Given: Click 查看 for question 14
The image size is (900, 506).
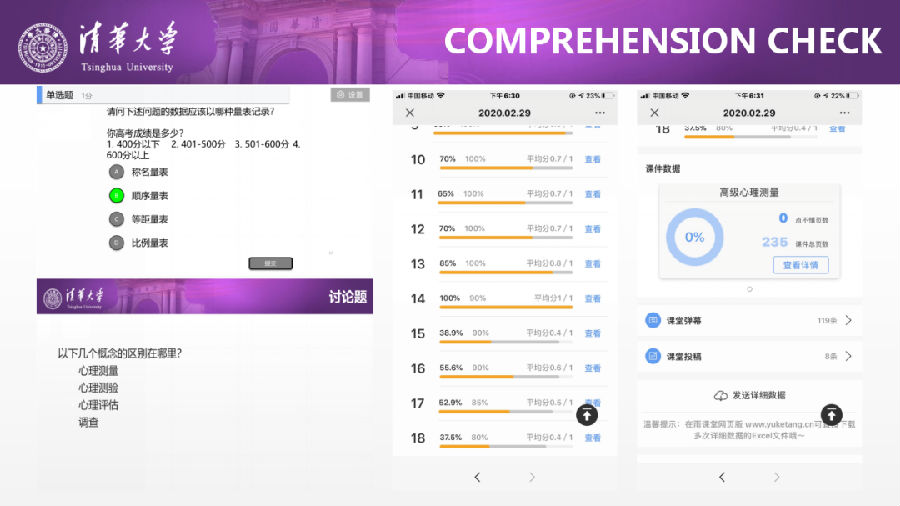Looking at the screenshot, I should point(592,299).
